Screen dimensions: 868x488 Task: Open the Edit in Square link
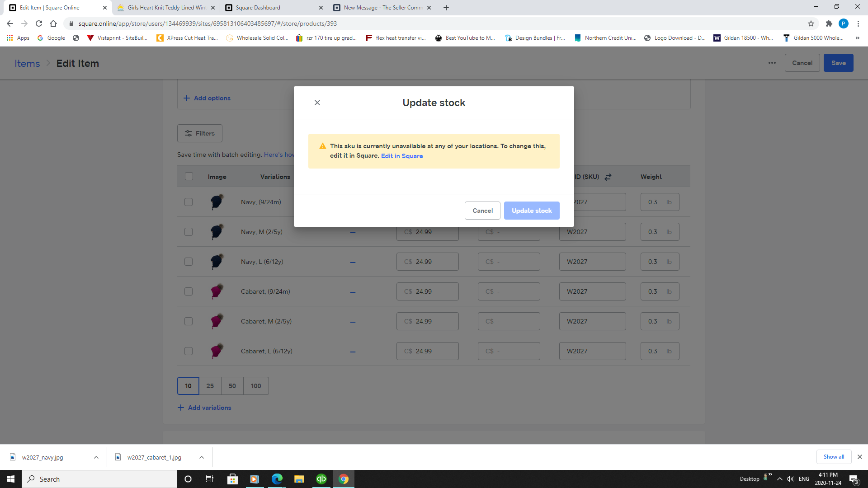402,156
